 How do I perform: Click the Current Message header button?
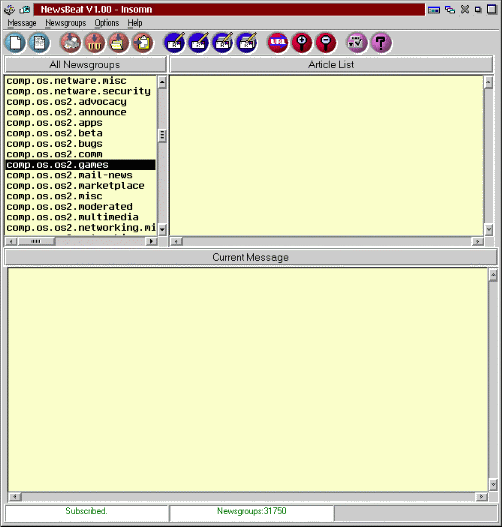(251, 257)
